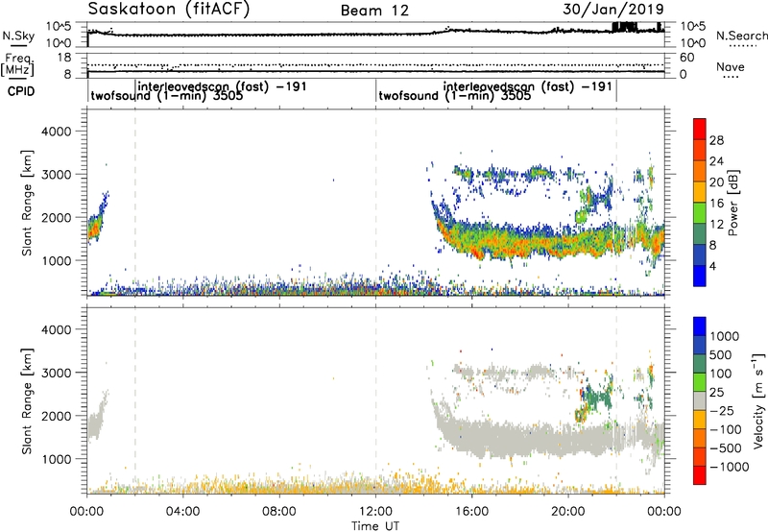Viewport: 768px width, 532px height.
Task: Click the 'N.Search' legend label
Action: [x=741, y=36]
